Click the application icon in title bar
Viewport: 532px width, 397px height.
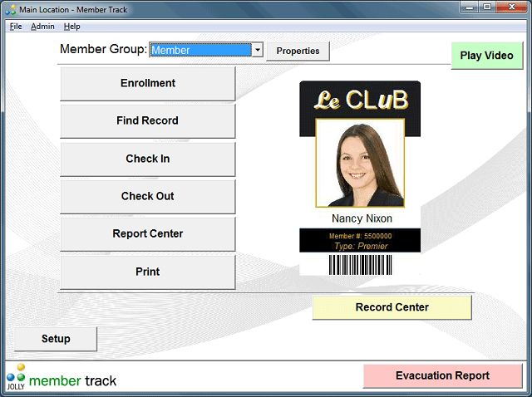point(9,7)
